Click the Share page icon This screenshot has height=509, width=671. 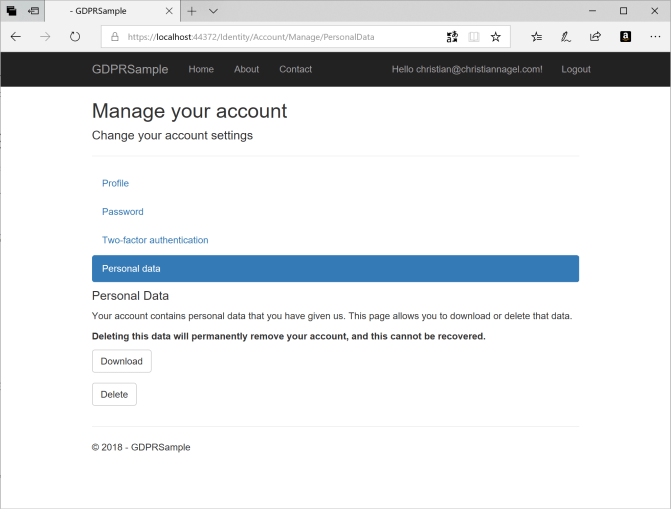point(595,37)
